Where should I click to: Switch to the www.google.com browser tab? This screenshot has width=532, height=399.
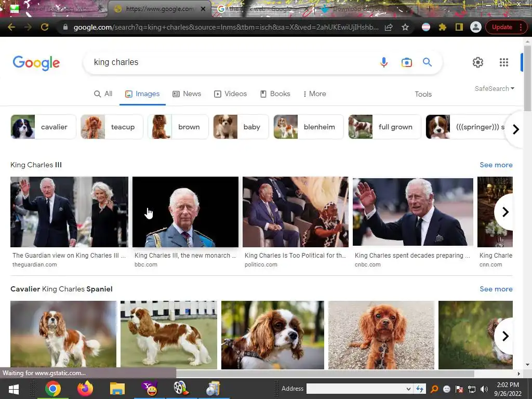pos(159,9)
